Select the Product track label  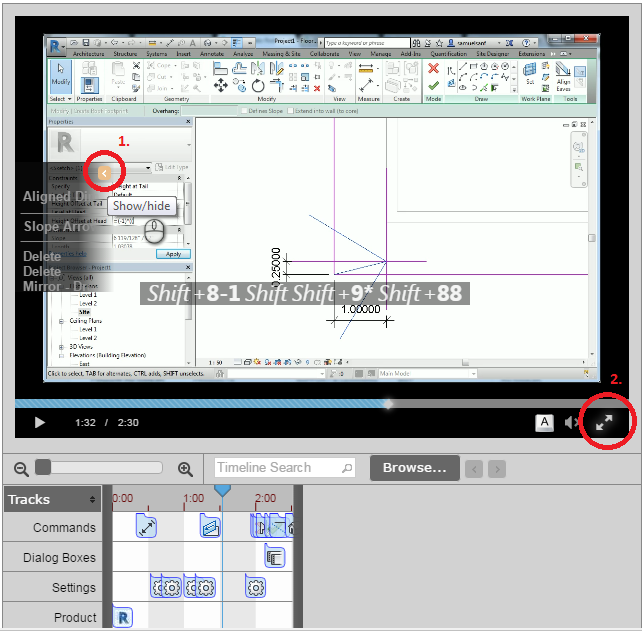pos(75,617)
